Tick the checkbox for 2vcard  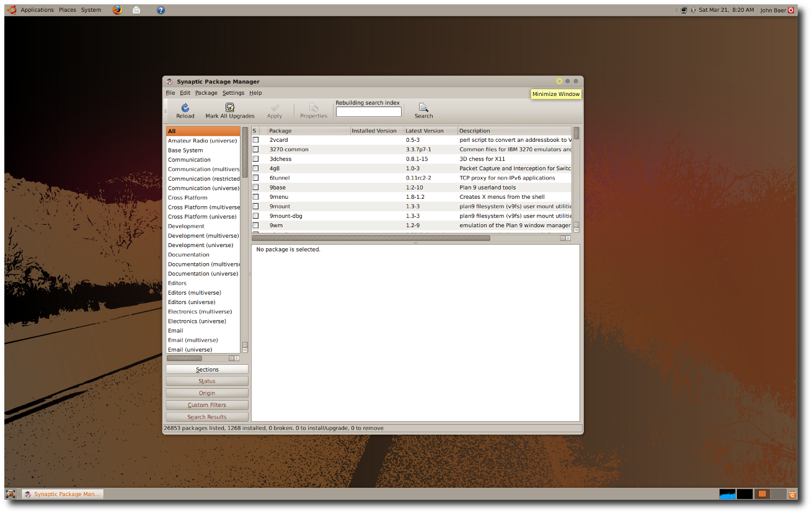point(255,140)
